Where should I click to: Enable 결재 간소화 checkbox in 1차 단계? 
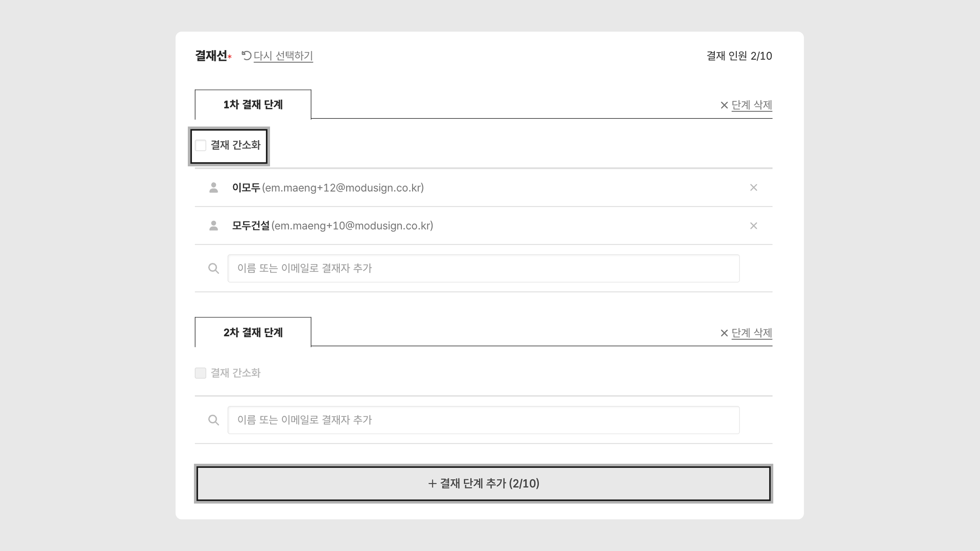(x=201, y=145)
